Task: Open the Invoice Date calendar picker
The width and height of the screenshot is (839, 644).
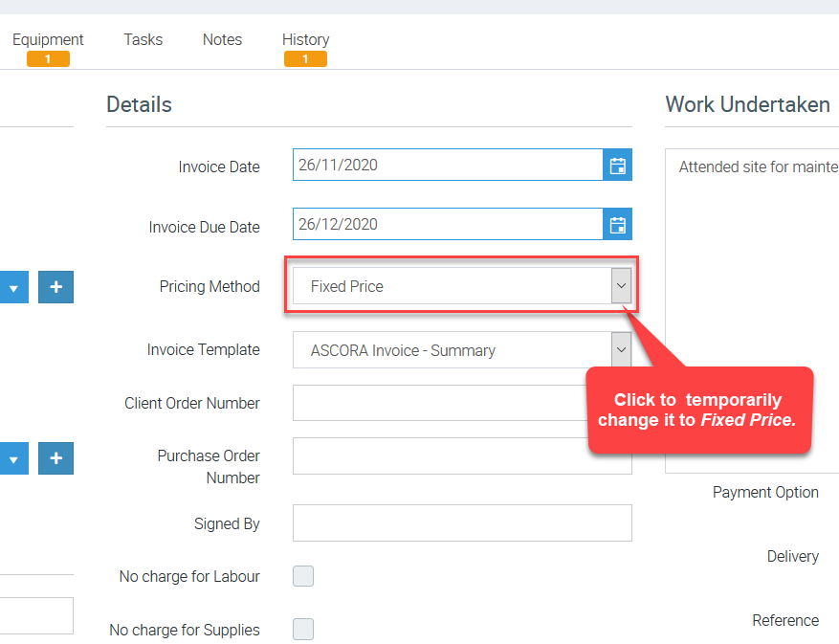Action: (617, 165)
